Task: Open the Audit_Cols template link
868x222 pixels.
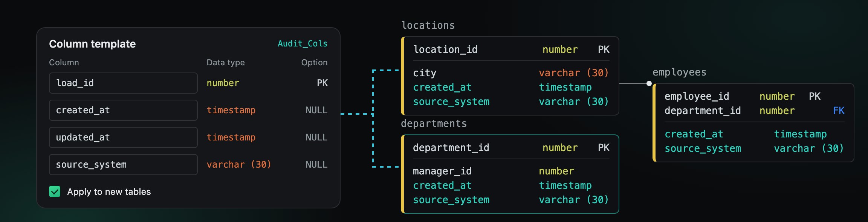Action: coord(303,44)
